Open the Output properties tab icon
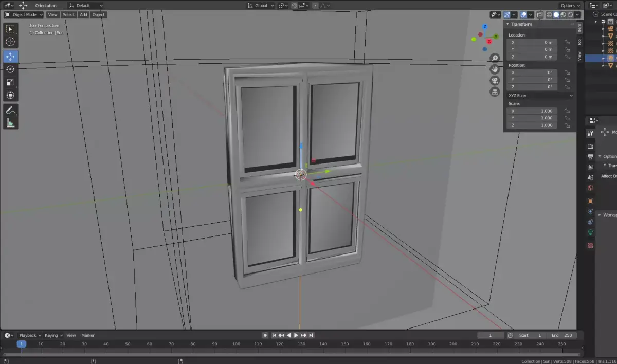This screenshot has width=617, height=364. tap(590, 156)
